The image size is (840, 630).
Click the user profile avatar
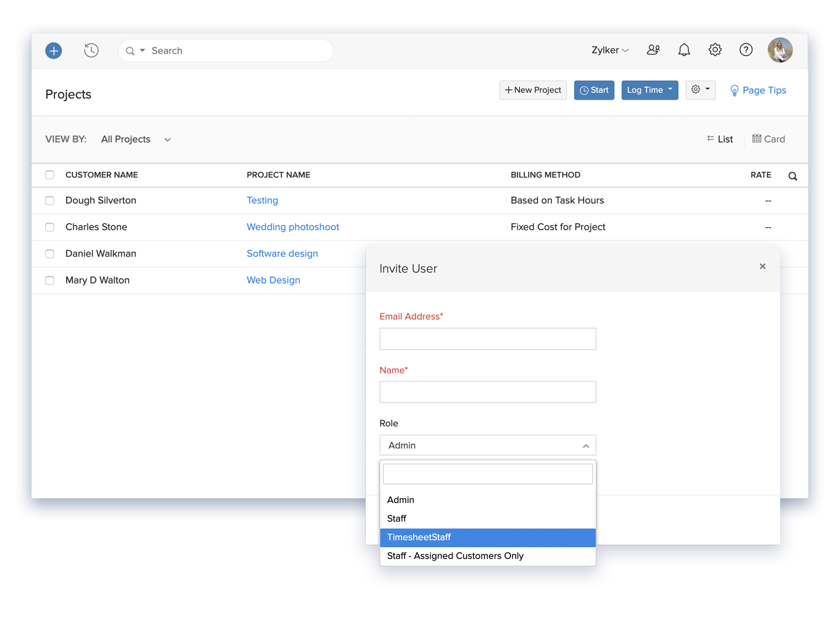point(780,50)
